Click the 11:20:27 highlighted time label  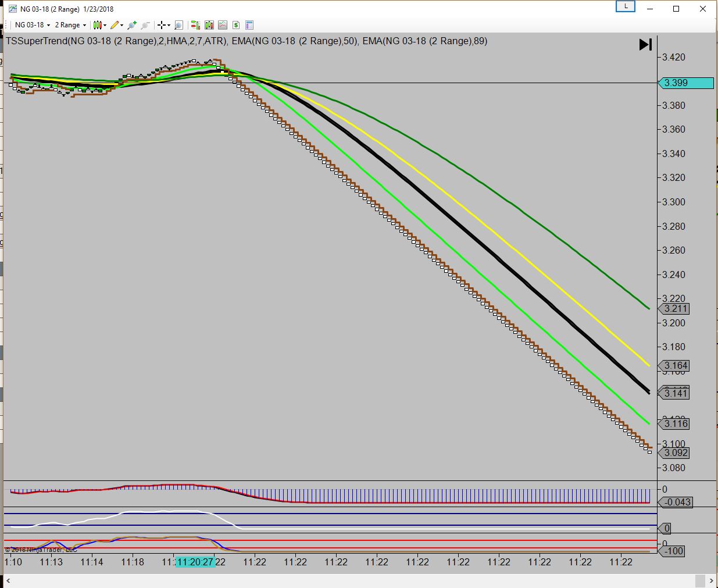click(x=195, y=562)
